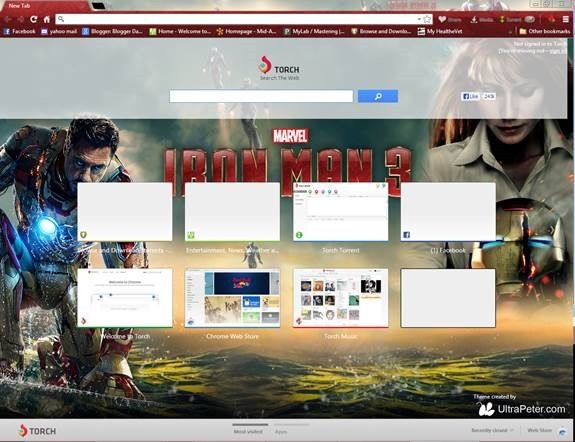Open the Torch Media downloader button

tap(482, 19)
